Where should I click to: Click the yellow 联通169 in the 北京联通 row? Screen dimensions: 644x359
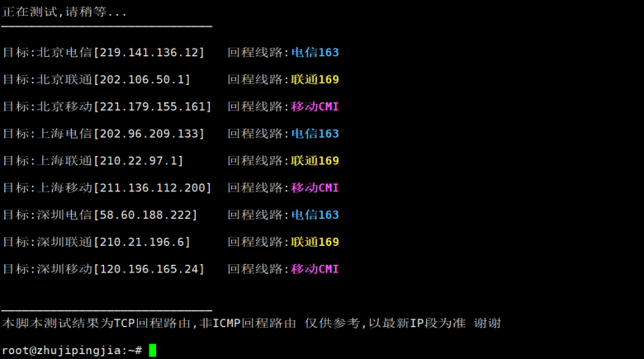point(315,80)
